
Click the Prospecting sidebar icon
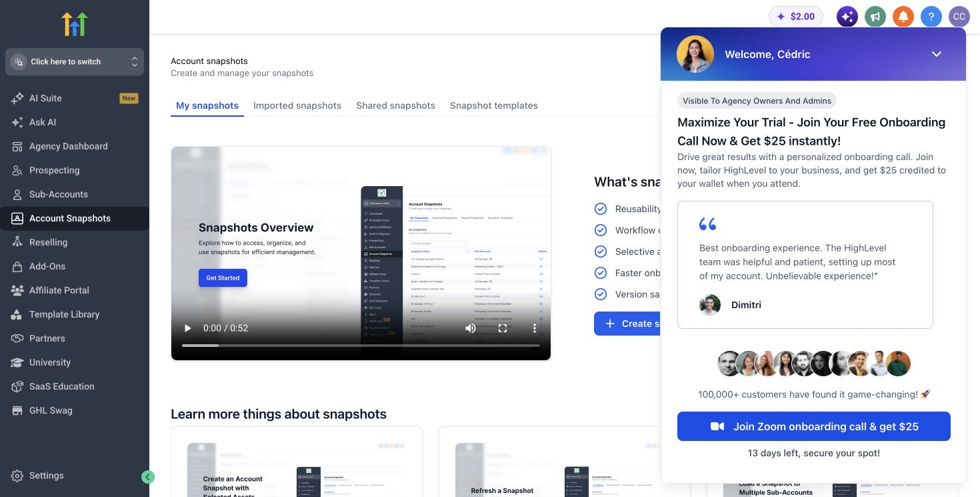[x=17, y=170]
